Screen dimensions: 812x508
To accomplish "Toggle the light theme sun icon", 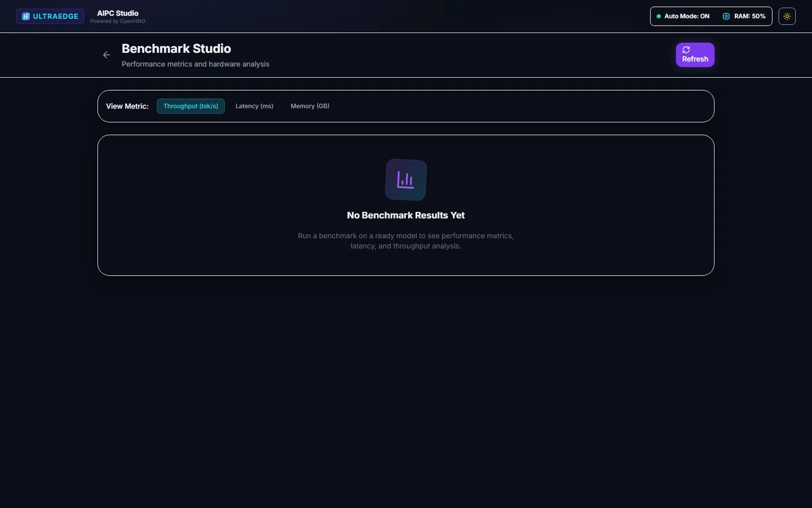I will coord(787,16).
